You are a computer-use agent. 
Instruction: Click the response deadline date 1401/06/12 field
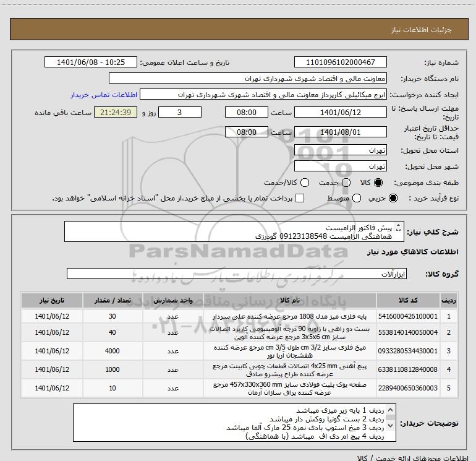[340, 112]
